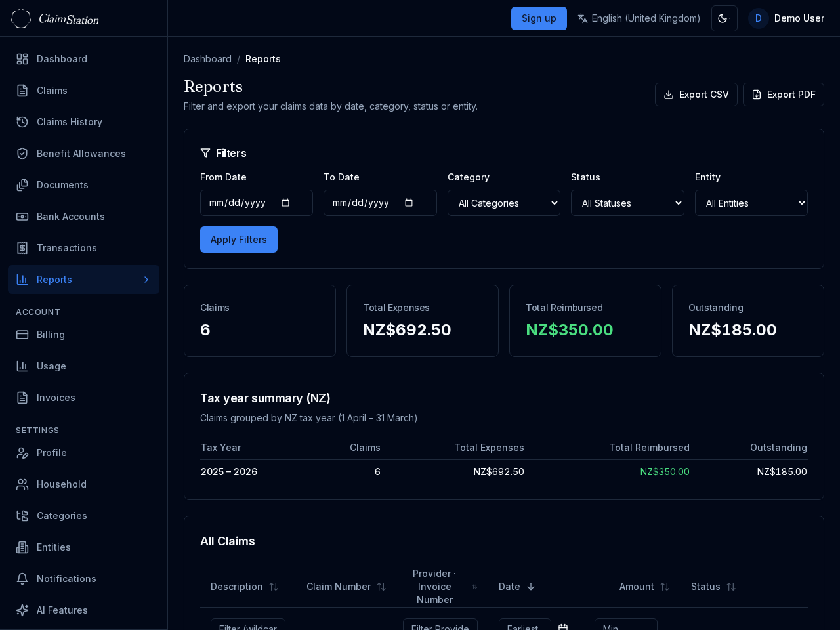
Task: Go to Claims History in sidebar
Action: click(69, 122)
